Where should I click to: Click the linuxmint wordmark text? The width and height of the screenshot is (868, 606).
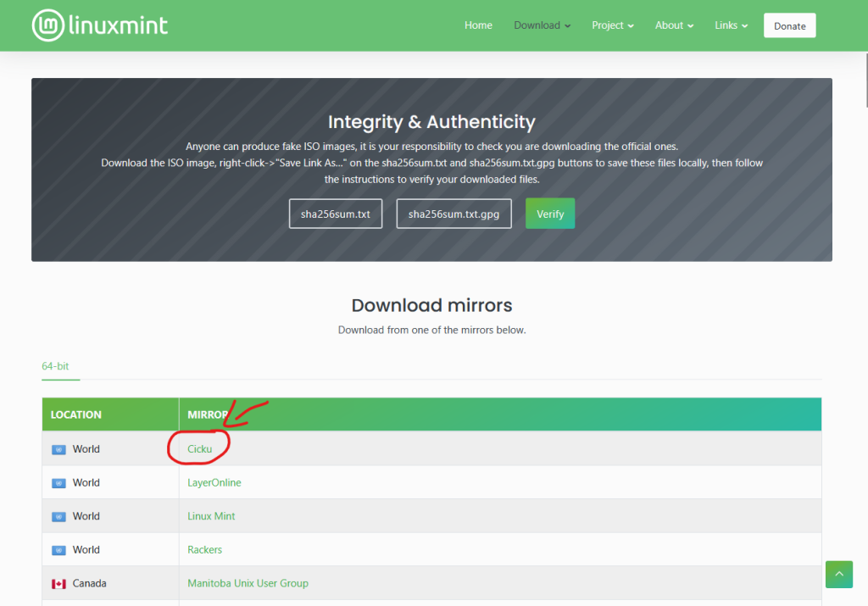[118, 25]
